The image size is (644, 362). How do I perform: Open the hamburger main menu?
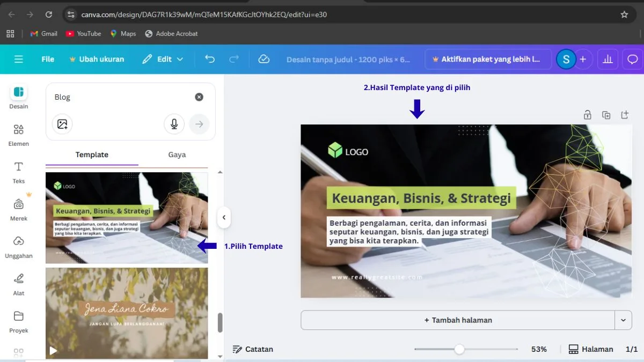[19, 59]
